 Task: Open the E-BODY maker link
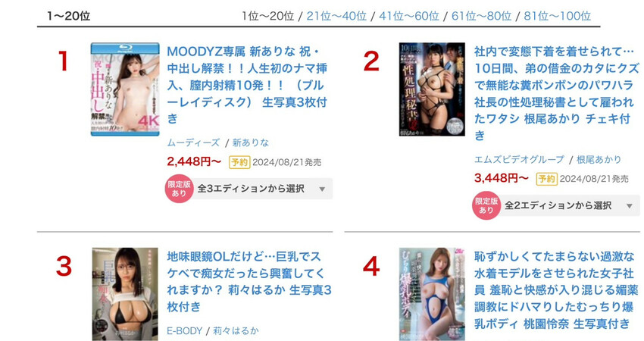[x=184, y=330]
